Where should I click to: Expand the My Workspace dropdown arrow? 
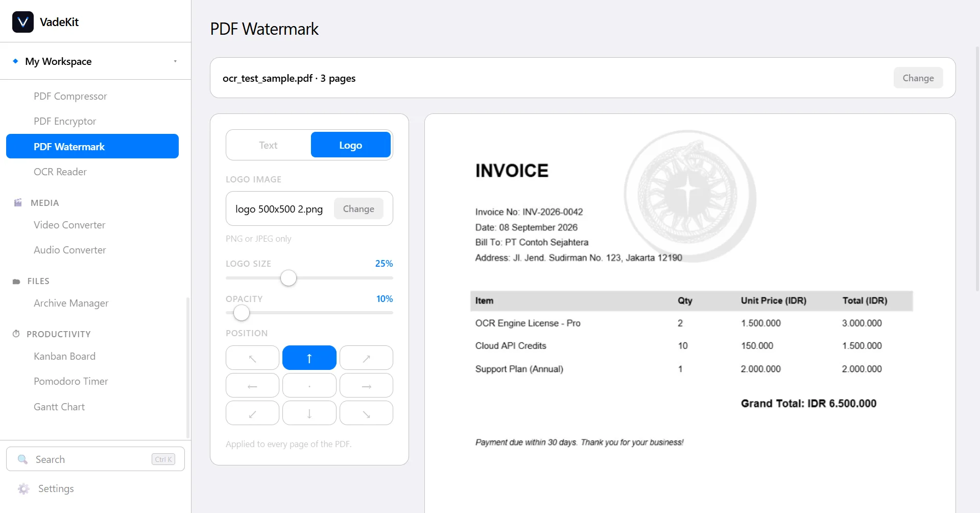click(175, 61)
